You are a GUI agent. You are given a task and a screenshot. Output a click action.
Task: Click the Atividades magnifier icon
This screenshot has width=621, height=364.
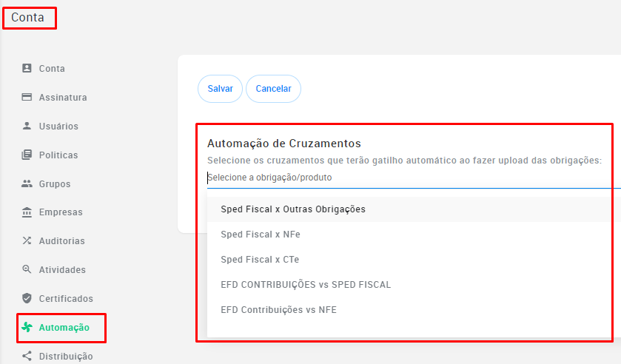[x=27, y=269]
